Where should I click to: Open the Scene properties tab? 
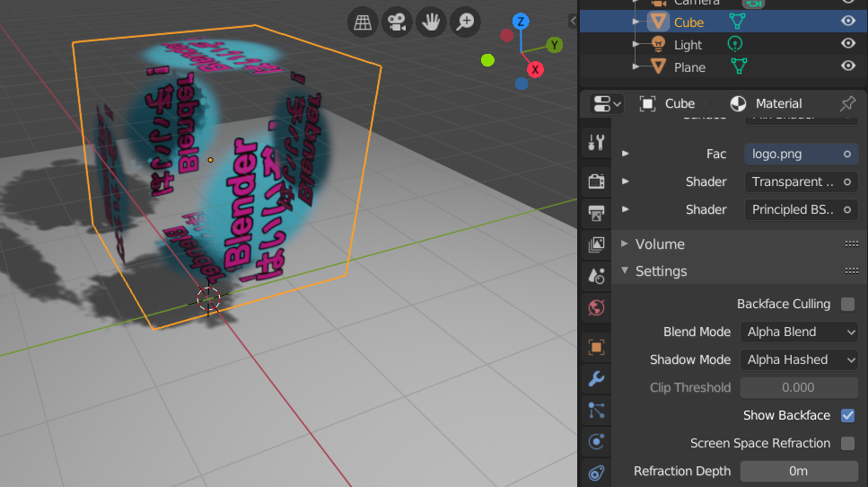(596, 275)
